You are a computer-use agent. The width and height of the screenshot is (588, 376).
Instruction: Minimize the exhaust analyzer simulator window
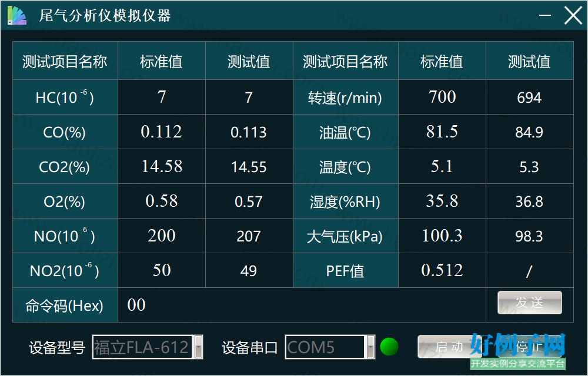point(545,15)
